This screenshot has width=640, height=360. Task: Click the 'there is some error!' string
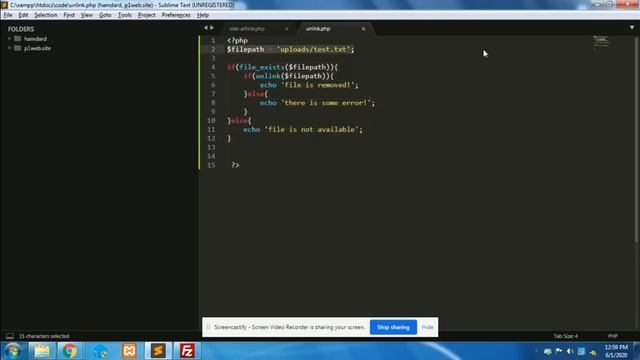(326, 103)
